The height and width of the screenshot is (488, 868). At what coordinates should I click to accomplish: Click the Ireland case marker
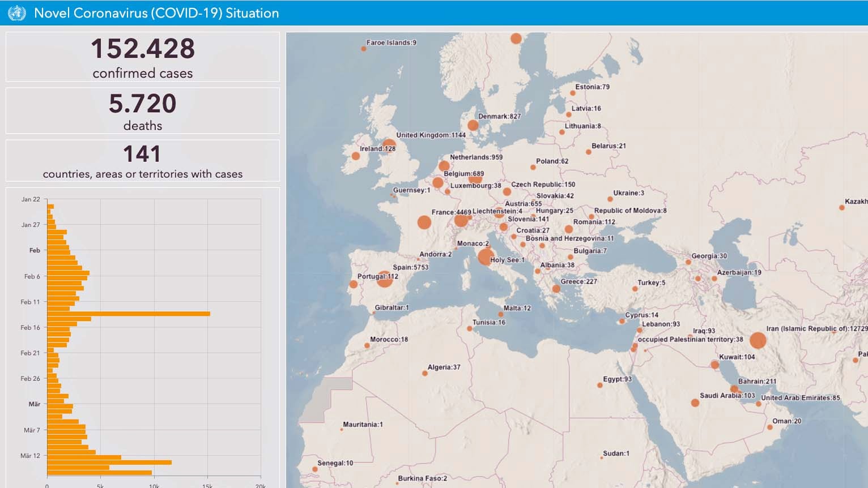(x=356, y=156)
